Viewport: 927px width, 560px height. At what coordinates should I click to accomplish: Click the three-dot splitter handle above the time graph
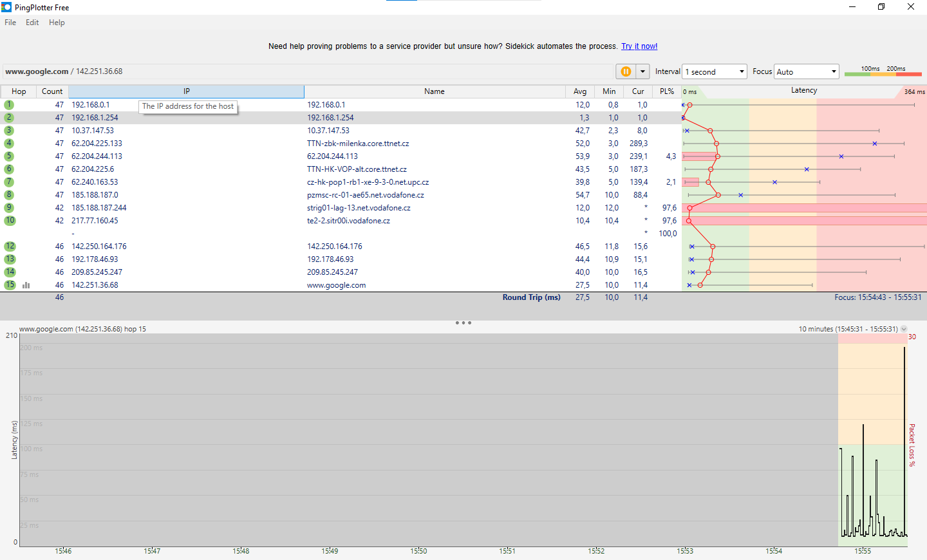(x=464, y=322)
